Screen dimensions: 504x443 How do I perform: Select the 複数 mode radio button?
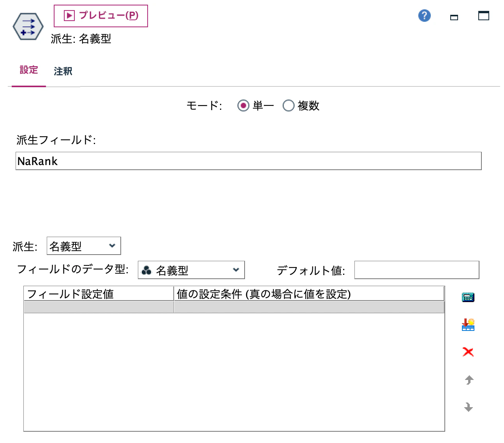click(x=288, y=105)
